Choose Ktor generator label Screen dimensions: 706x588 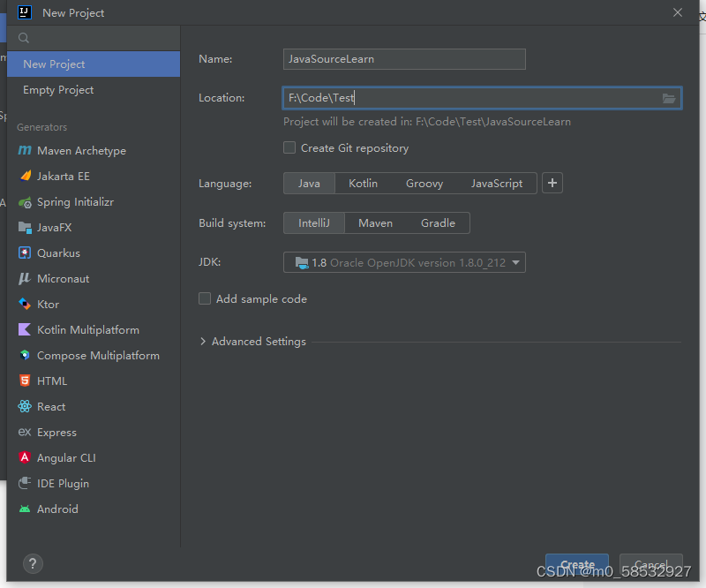(49, 305)
